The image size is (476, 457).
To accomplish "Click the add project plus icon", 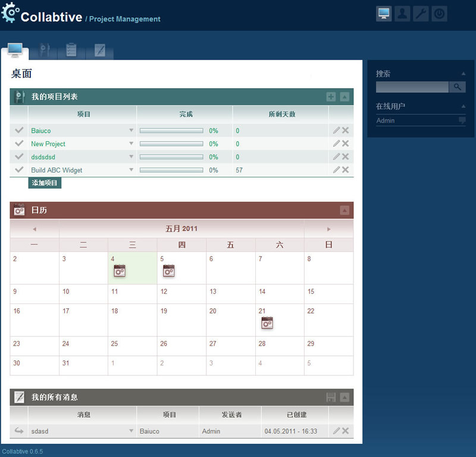I will (331, 97).
